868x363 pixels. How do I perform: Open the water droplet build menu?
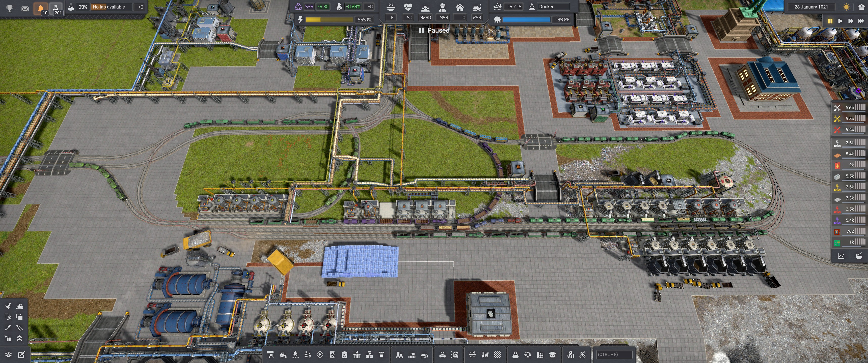tap(295, 354)
